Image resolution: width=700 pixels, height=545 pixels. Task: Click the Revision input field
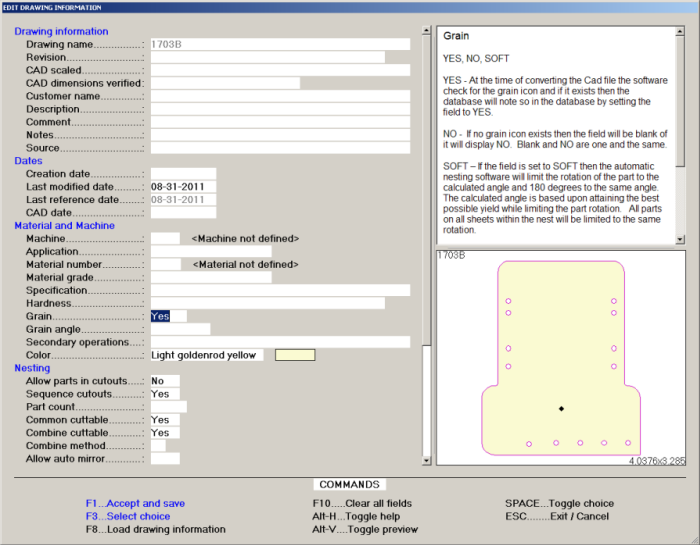(267, 58)
